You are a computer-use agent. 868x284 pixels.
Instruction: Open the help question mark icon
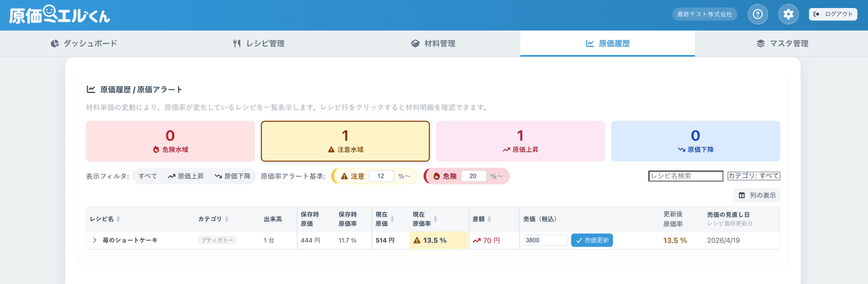[x=757, y=14]
